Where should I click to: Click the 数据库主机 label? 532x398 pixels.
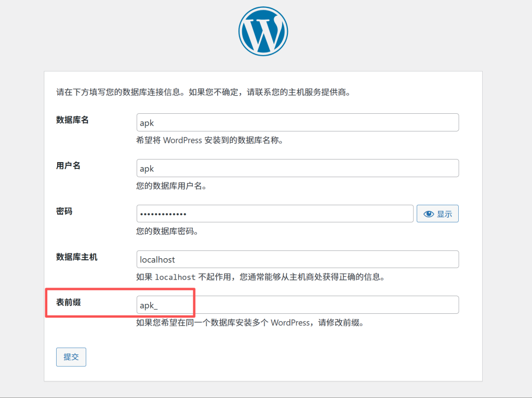[76, 257]
